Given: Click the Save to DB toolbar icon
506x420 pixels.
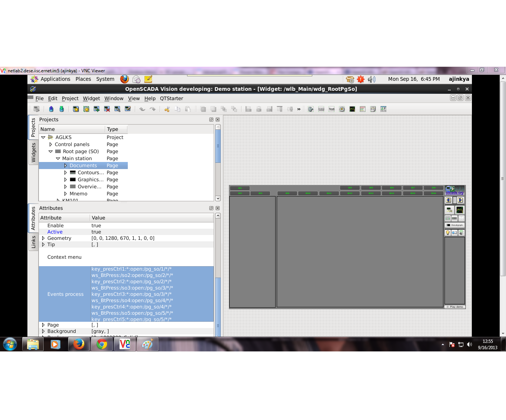Looking at the screenshot, I should [61, 109].
